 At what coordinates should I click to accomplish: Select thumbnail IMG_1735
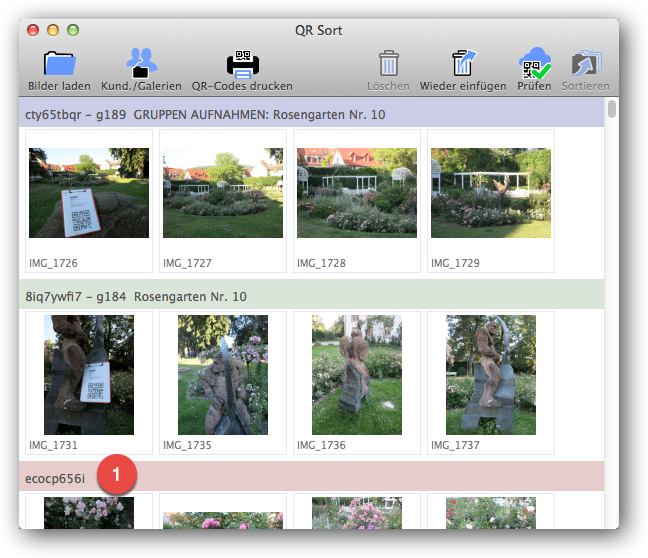pyautogui.click(x=223, y=375)
